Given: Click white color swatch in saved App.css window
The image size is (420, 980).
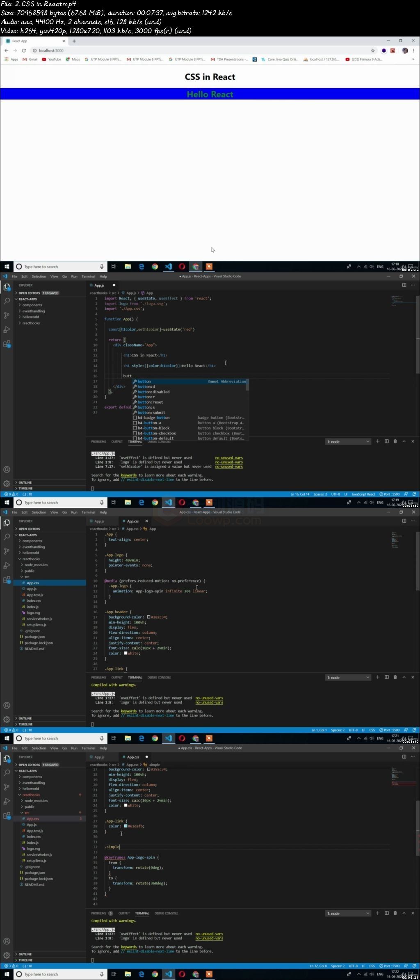Looking at the screenshot, I should click(126, 653).
